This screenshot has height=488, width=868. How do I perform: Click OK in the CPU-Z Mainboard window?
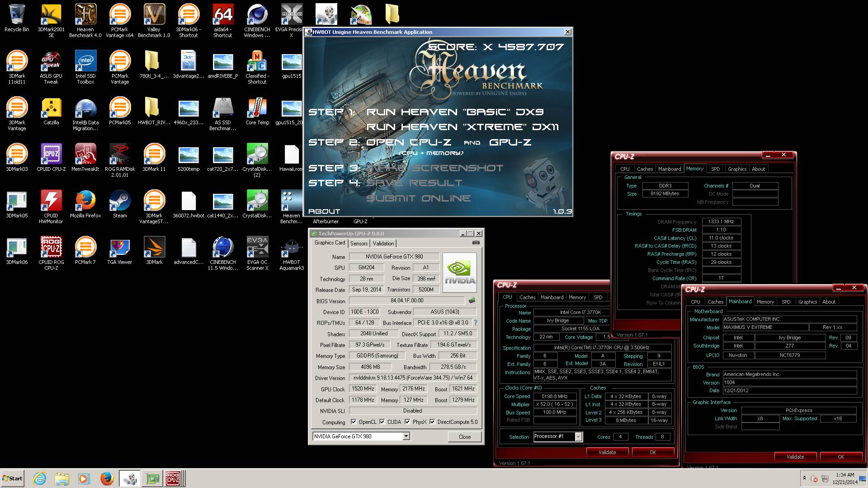coord(840,456)
